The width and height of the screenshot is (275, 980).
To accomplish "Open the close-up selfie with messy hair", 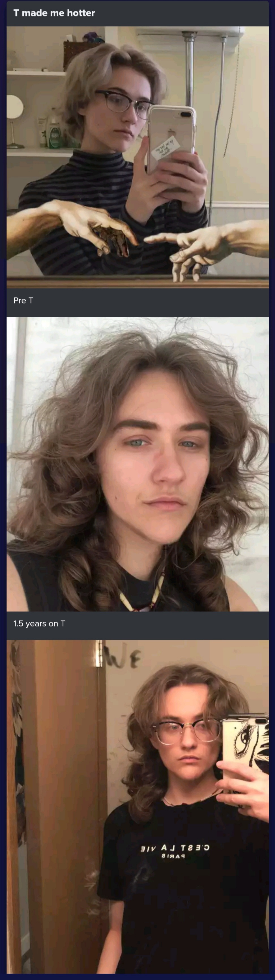I will [x=138, y=464].
